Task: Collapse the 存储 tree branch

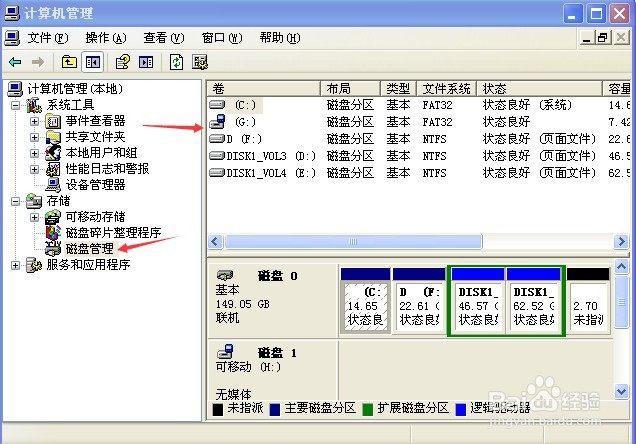Action: 15,201
